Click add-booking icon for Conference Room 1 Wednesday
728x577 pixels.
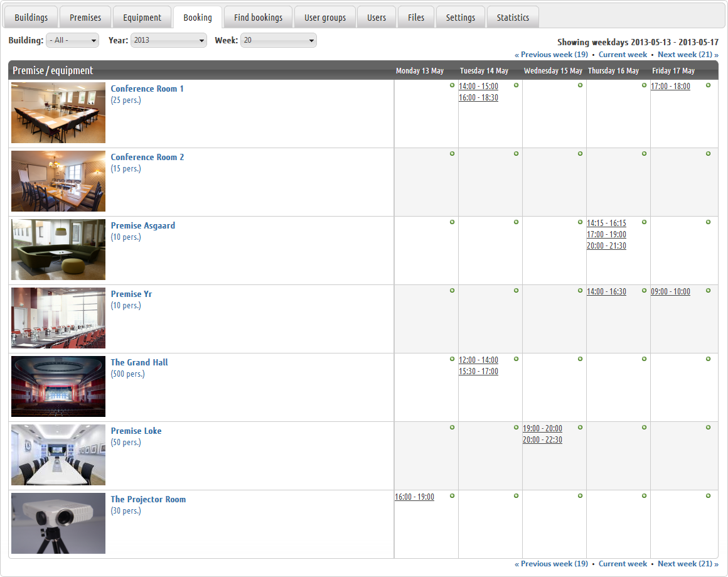[581, 85]
